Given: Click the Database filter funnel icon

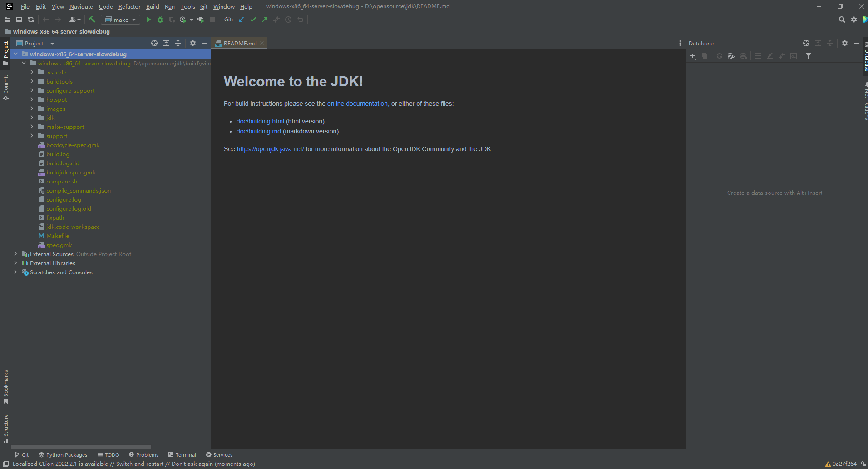Looking at the screenshot, I should [x=809, y=56].
